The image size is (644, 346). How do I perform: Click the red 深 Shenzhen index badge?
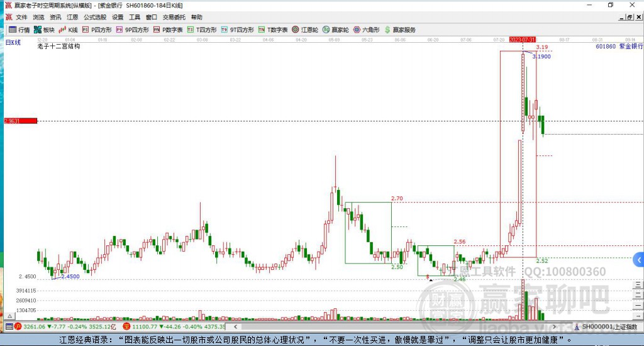pos(126,326)
